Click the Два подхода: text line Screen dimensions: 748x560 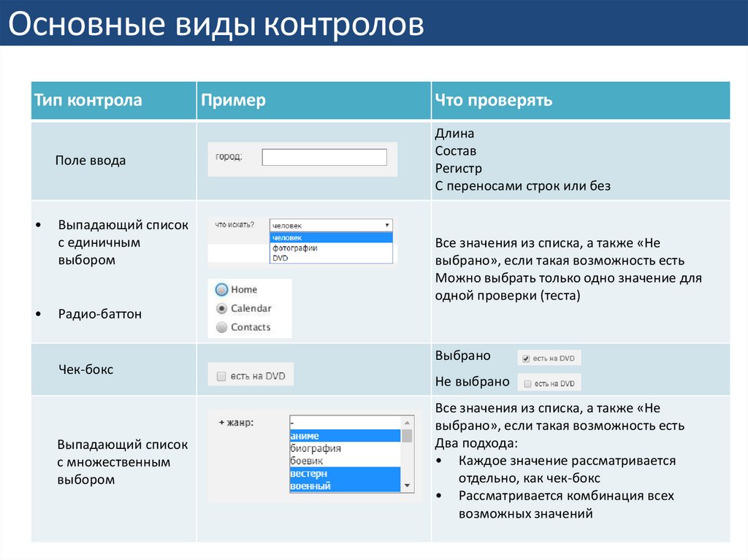476,443
